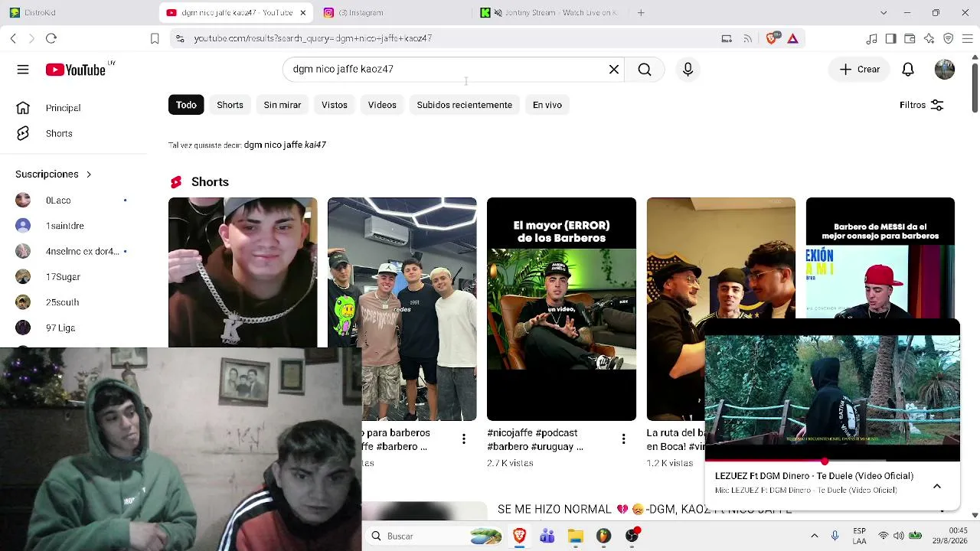The width and height of the screenshot is (980, 551).
Task: Open the taskbar volume control
Action: (899, 536)
